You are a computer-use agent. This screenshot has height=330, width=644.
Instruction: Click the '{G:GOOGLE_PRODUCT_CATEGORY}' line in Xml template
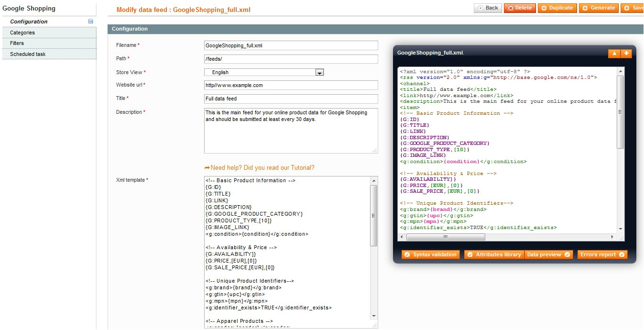point(254,214)
